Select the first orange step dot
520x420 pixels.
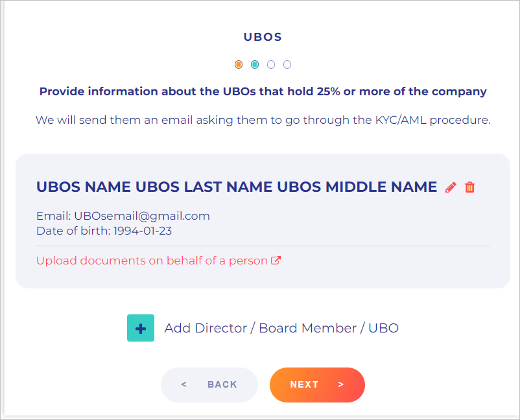pos(239,64)
